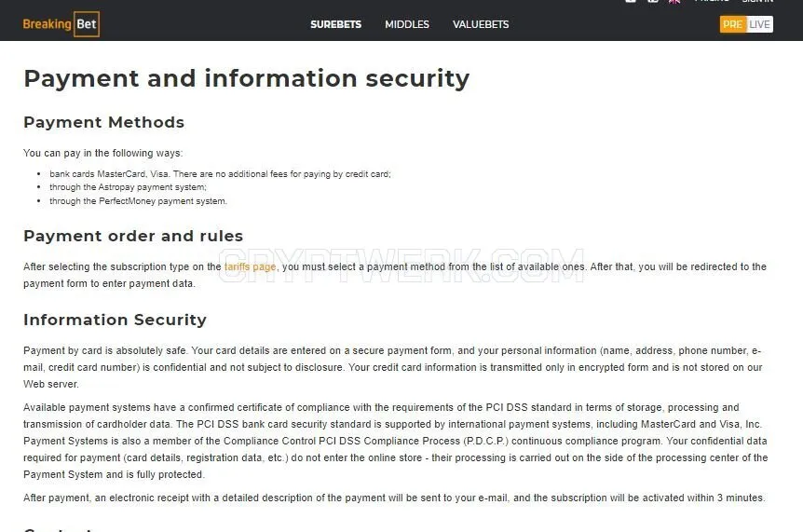Open the UK flag language selector

[674, 2]
